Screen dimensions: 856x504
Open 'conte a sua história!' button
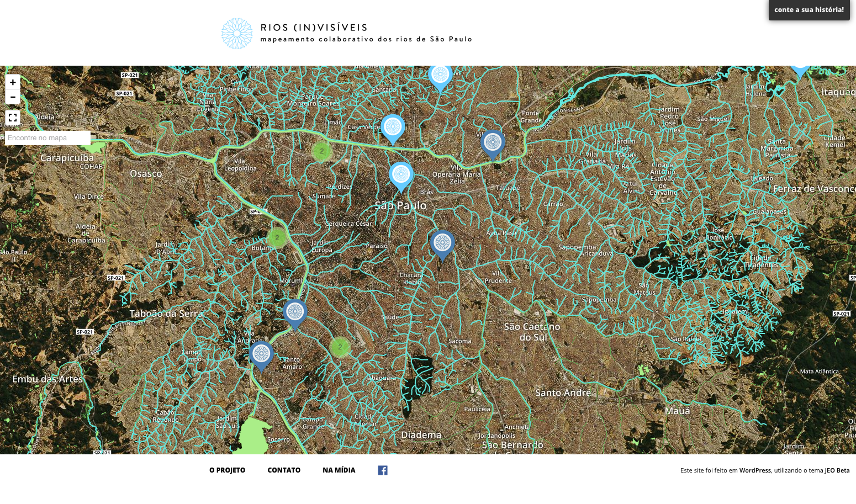point(809,10)
